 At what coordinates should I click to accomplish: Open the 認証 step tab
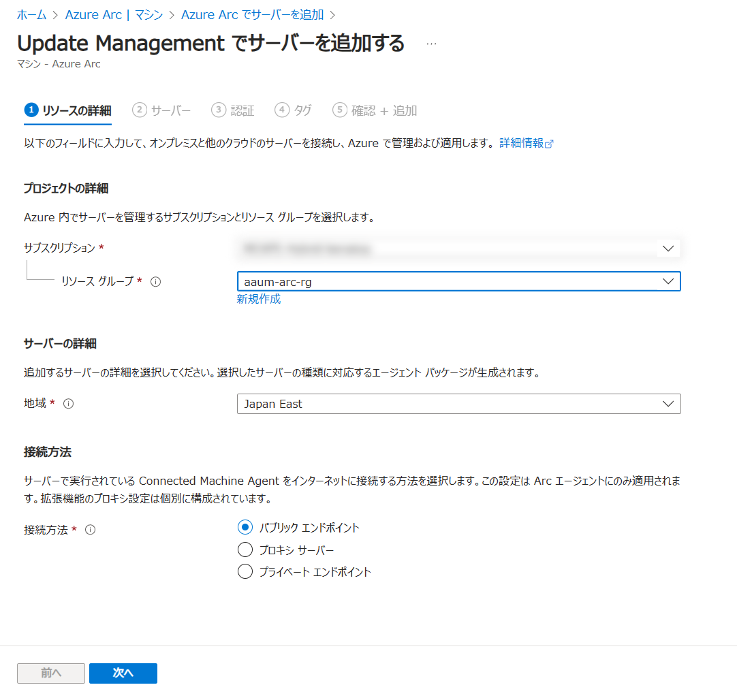tap(233, 111)
